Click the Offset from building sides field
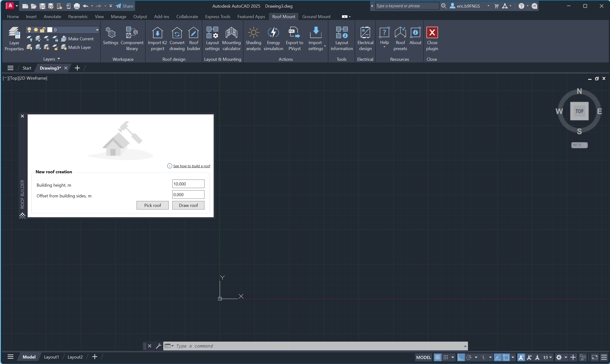The height and width of the screenshot is (364, 610). click(x=188, y=195)
